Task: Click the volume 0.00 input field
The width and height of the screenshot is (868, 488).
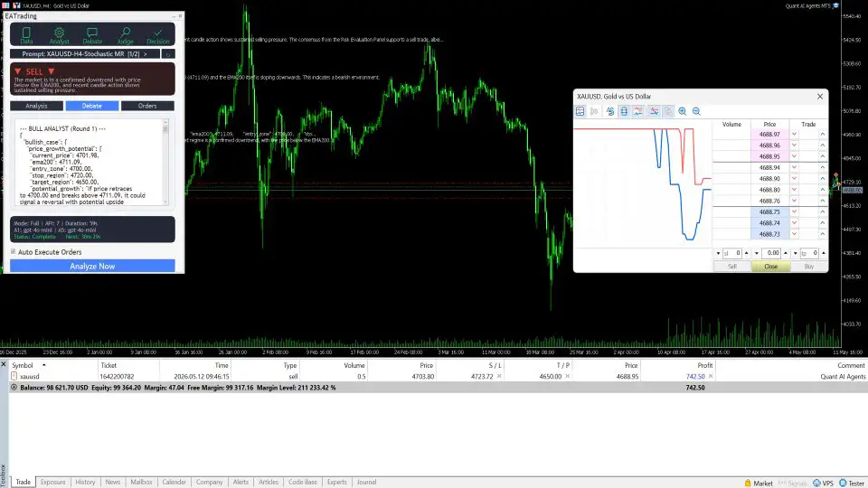Action: tap(770, 253)
